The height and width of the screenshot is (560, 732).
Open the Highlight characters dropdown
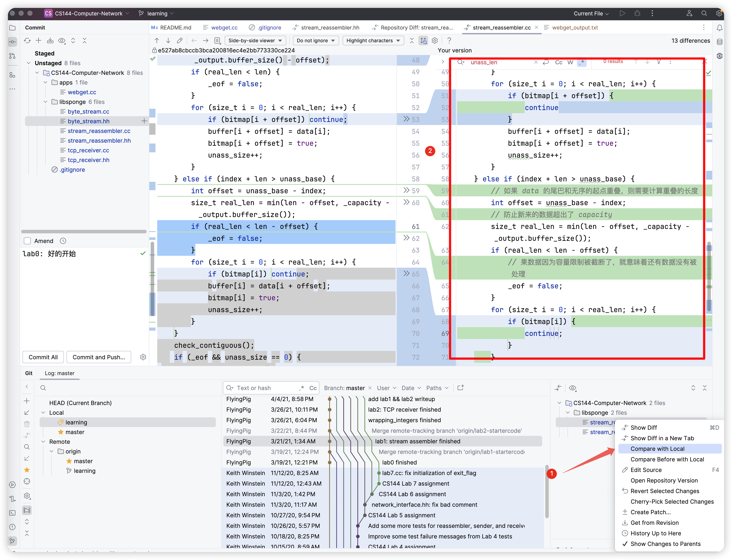coord(373,41)
